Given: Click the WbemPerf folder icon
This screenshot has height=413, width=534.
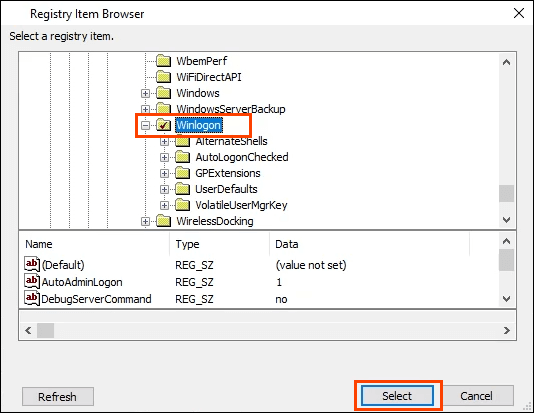Looking at the screenshot, I should point(163,61).
